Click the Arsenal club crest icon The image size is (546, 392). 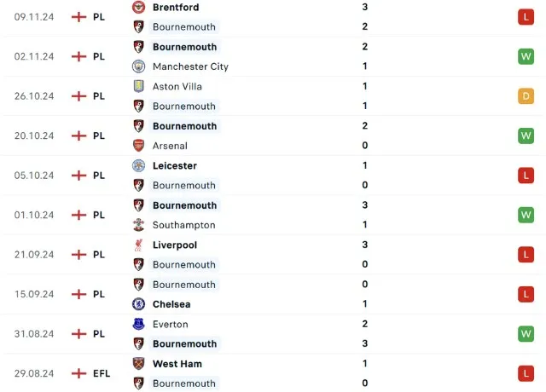coord(139,146)
